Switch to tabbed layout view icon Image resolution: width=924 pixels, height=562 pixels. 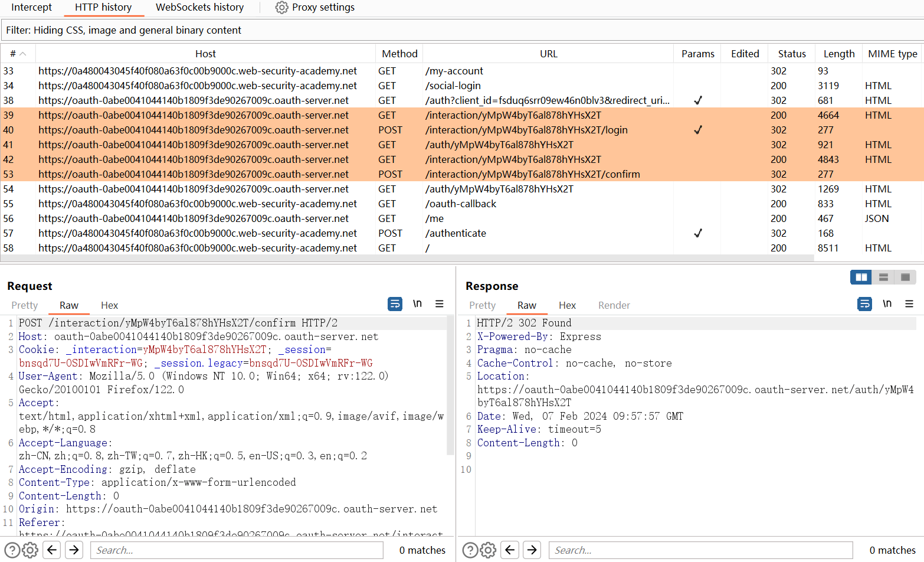(905, 277)
